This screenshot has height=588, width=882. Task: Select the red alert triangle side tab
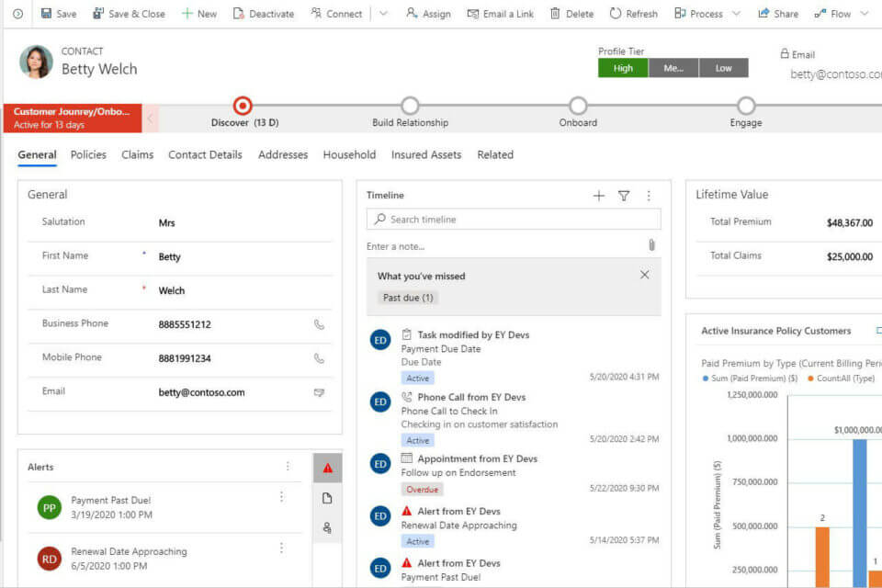click(327, 468)
